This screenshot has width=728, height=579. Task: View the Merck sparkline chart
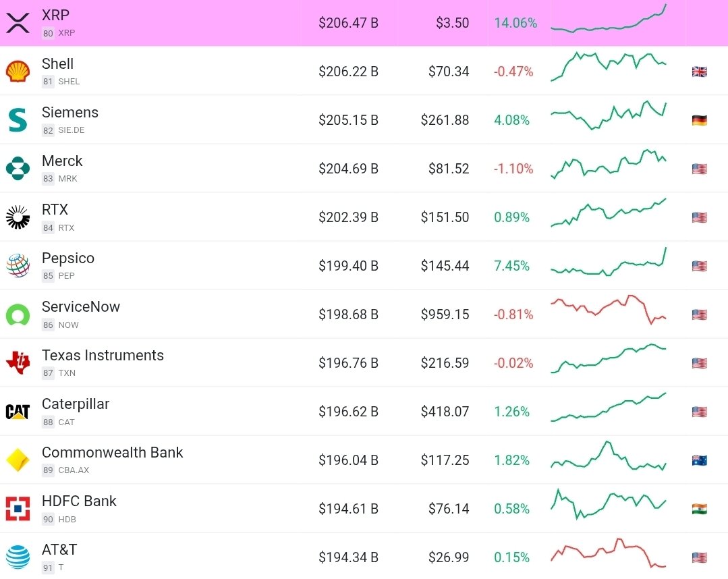click(x=609, y=164)
